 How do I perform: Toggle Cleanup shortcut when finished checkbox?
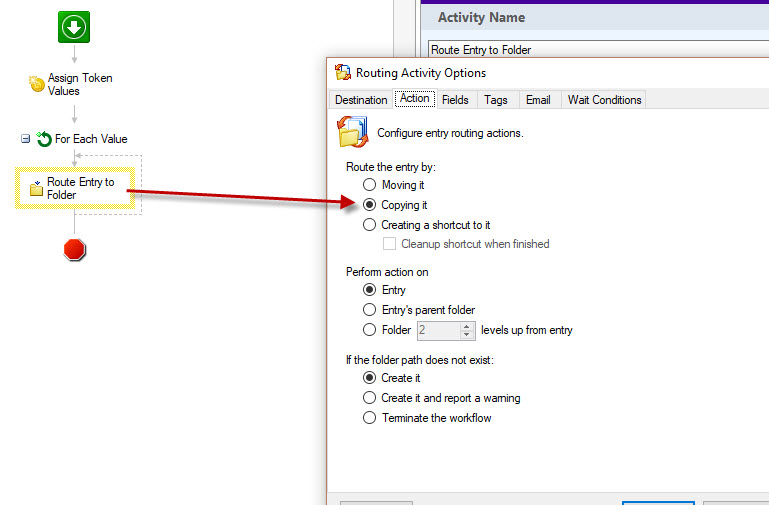point(389,244)
